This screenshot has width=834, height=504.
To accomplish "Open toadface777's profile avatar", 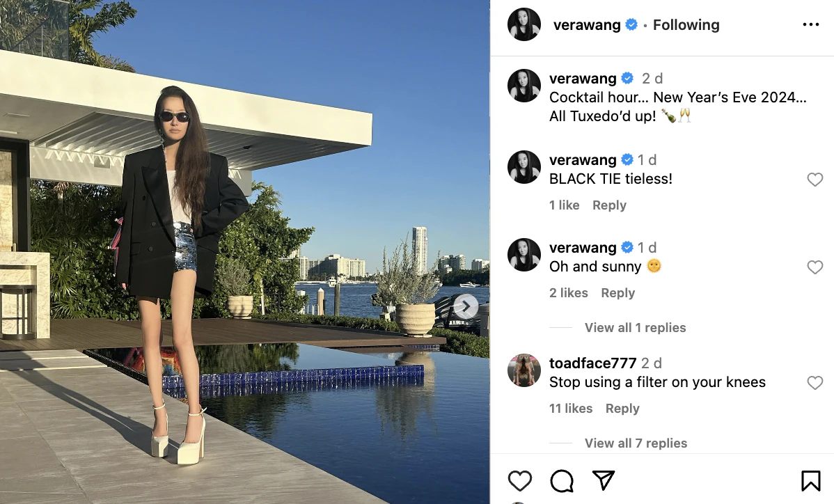I will pos(524,370).
